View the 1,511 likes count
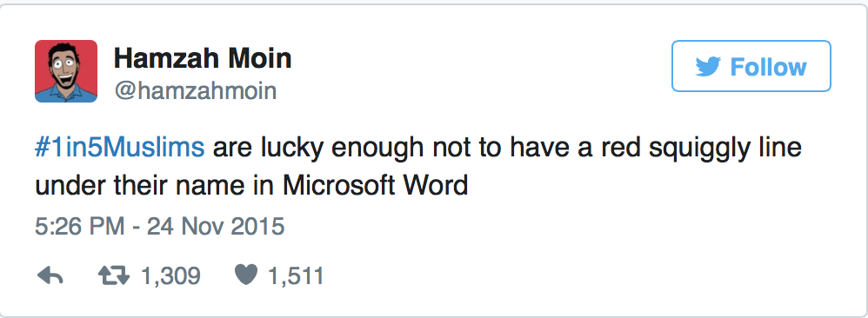 (296, 276)
